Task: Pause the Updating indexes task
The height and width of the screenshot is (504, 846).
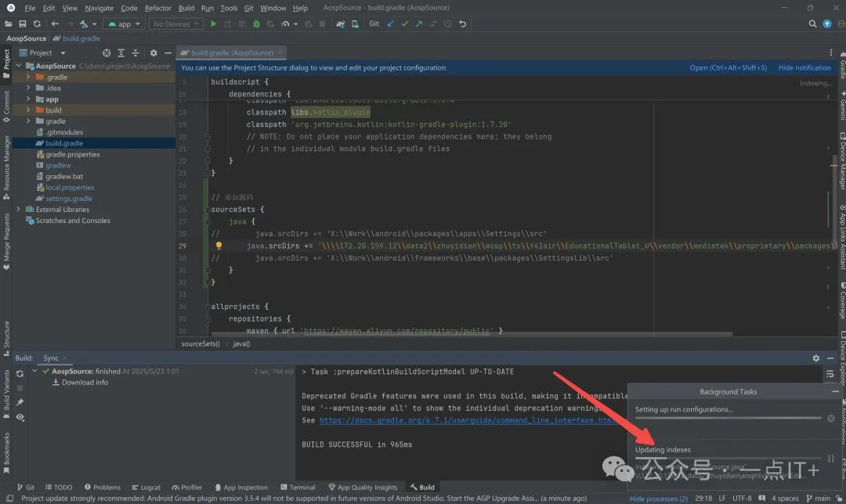Action: pos(831,459)
